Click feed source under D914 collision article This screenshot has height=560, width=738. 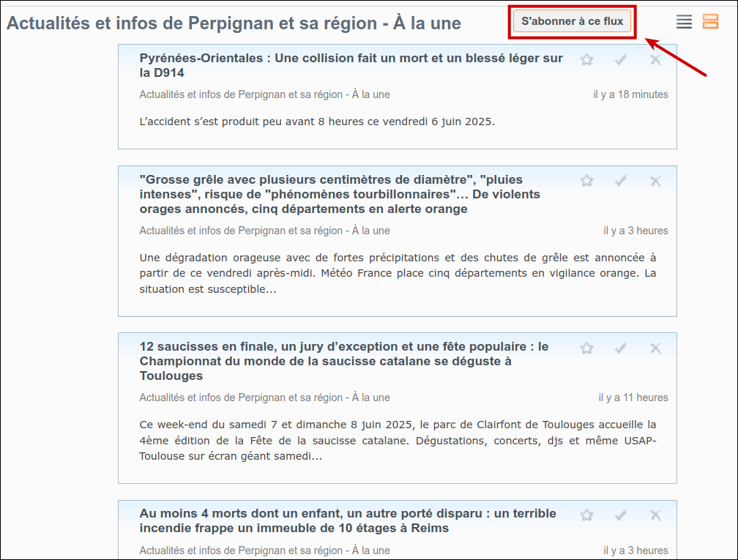[x=264, y=94]
